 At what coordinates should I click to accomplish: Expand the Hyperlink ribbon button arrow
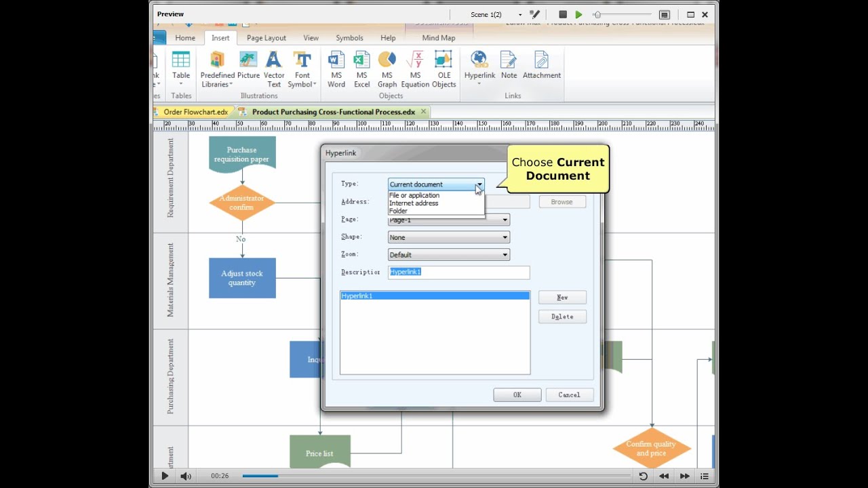(479, 84)
